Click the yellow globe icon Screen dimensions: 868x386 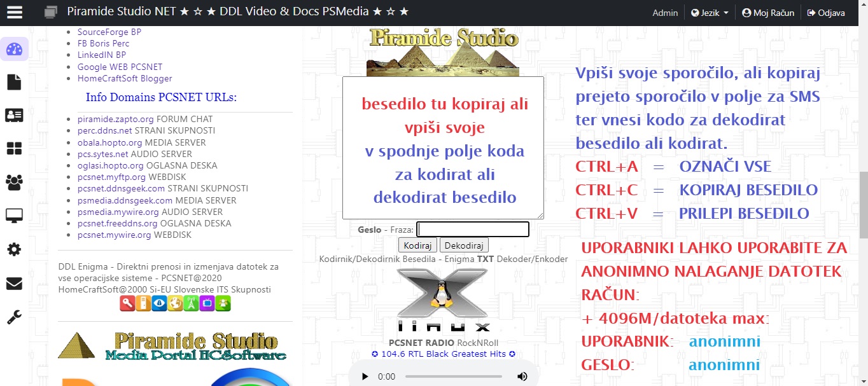click(175, 304)
